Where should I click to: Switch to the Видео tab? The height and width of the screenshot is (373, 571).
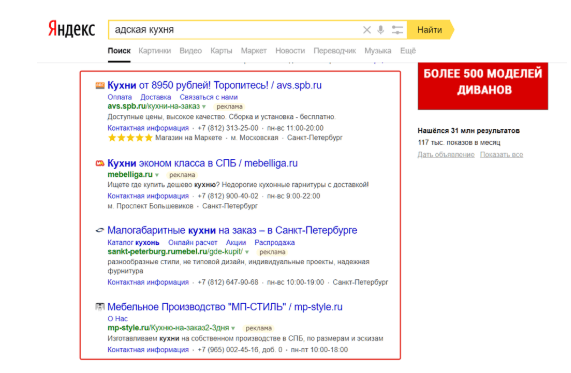[x=190, y=51]
